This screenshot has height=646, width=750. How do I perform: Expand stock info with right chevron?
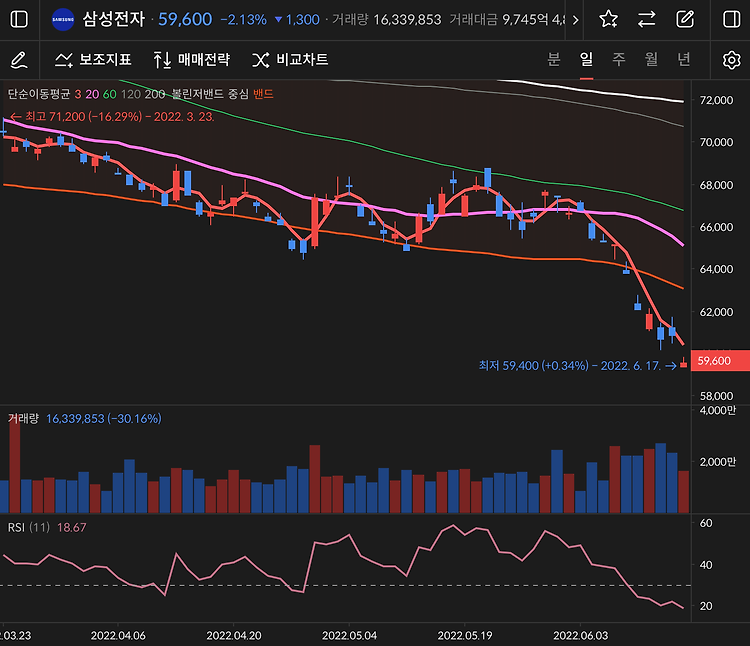point(575,20)
